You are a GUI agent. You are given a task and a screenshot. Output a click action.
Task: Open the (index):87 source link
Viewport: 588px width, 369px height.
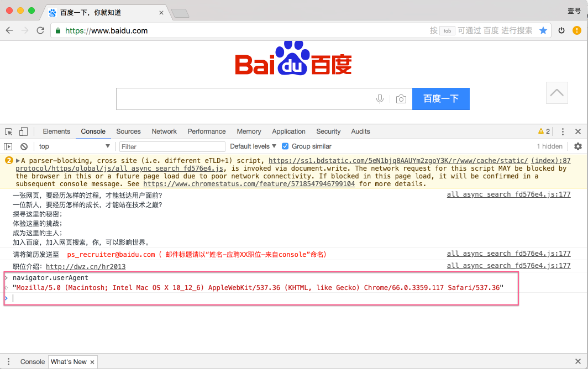551,161
